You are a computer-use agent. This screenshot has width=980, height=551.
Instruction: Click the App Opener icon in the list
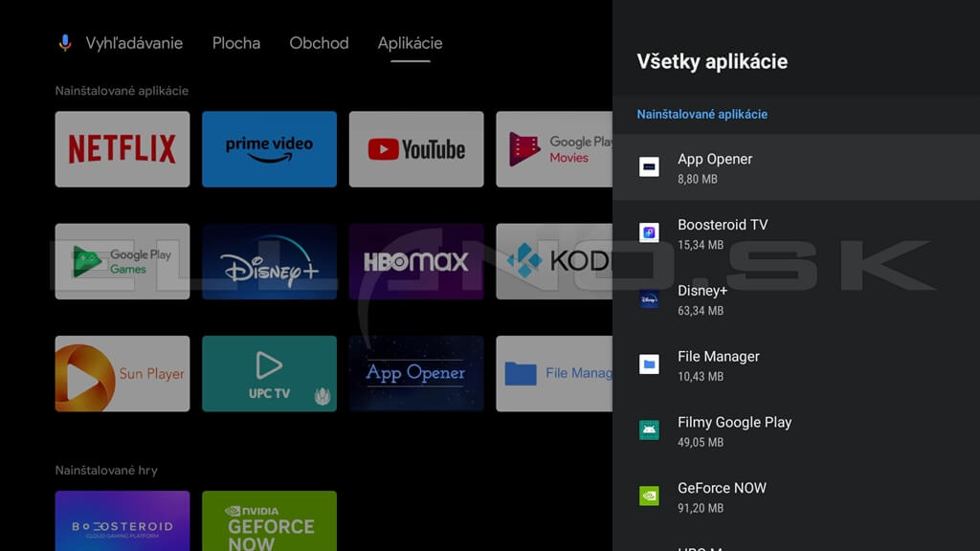(649, 166)
